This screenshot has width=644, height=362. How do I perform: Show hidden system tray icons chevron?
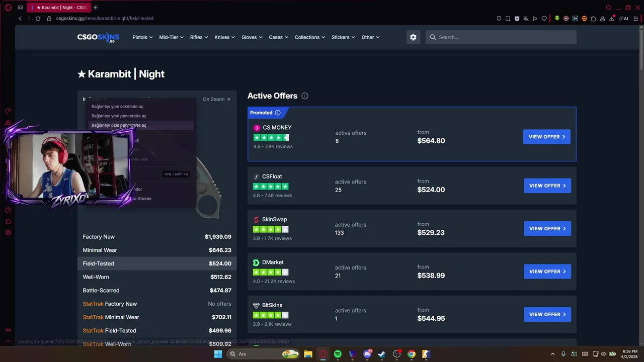(552, 354)
